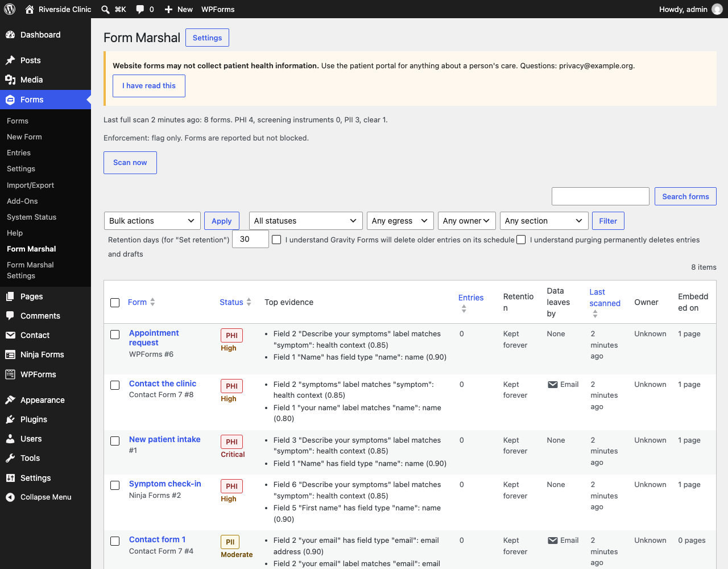The image size is (728, 569).
Task: Tick purging permanently deletes entries checkbox
Action: (x=521, y=240)
